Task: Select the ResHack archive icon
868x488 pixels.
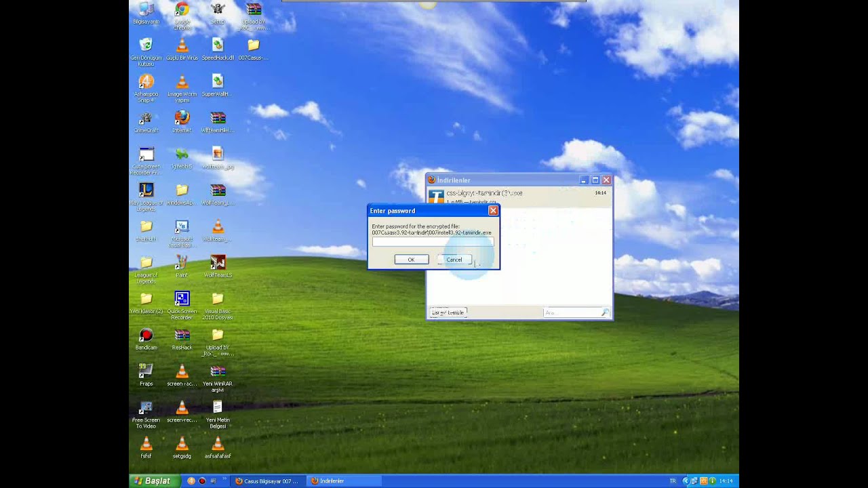Action: (182, 339)
